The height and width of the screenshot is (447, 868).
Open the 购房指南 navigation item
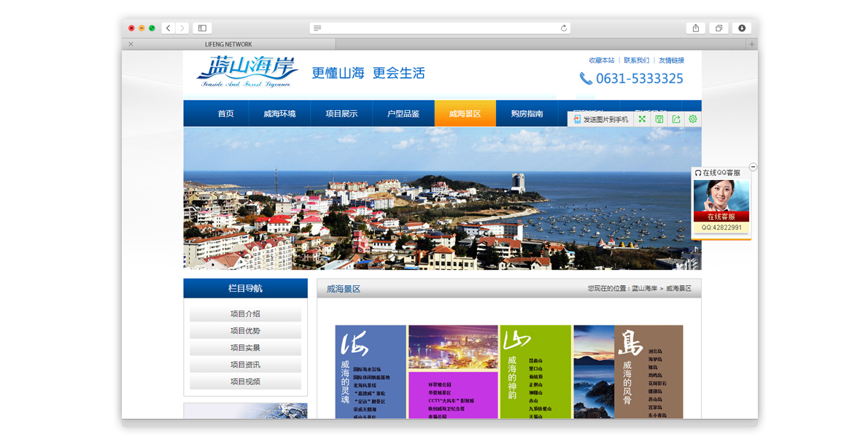pyautogui.click(x=527, y=114)
